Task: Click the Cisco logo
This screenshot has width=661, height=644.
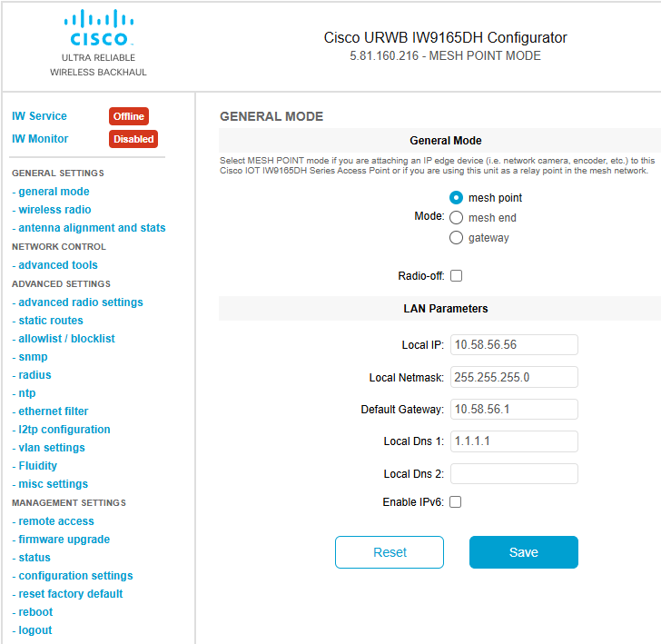Action: (99, 28)
